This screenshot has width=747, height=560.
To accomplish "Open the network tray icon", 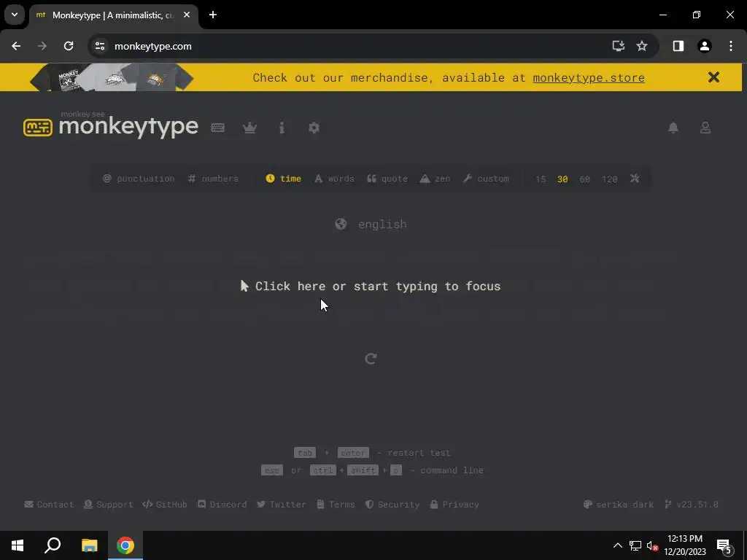I will [x=635, y=545].
